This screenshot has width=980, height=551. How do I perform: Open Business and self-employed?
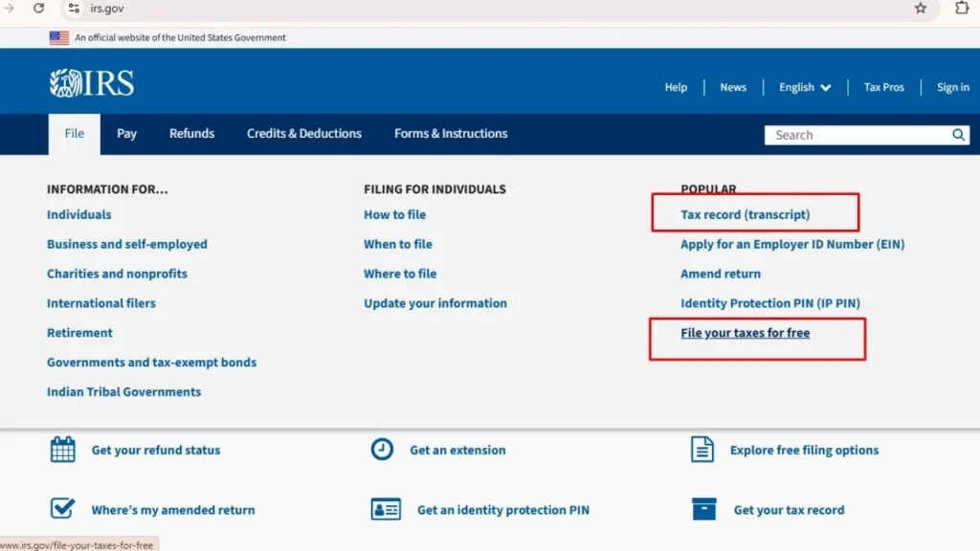[127, 244]
